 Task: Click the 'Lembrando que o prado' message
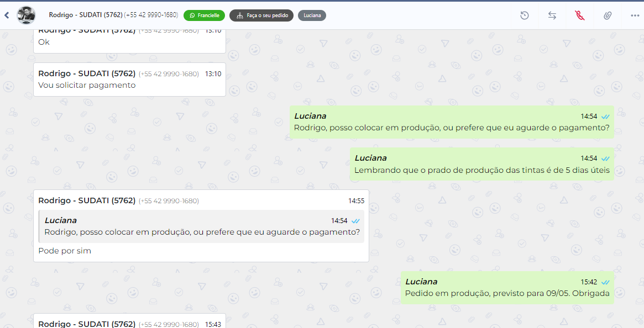481,170
